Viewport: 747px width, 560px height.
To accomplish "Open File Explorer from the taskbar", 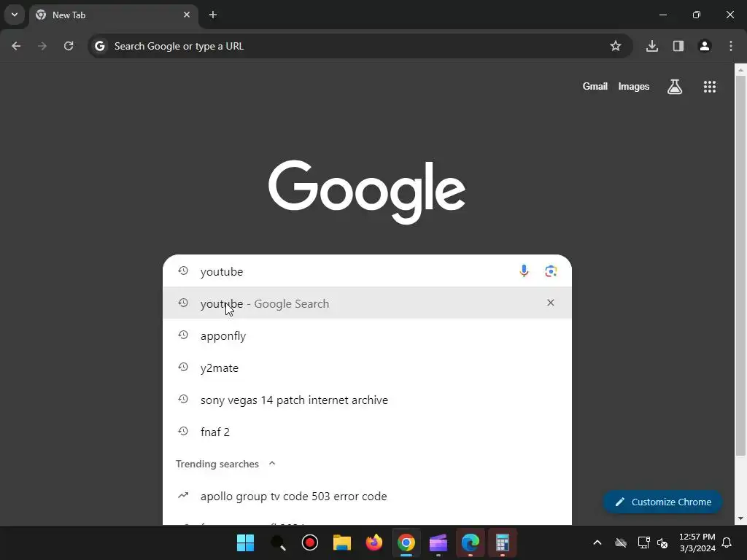I will (342, 542).
